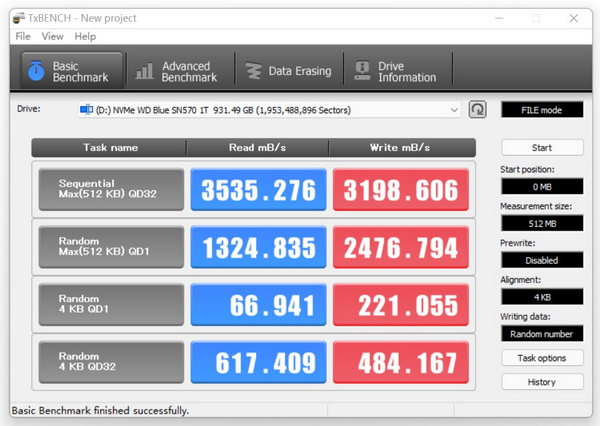Switch to the Basic Benchmark tab
600x426 pixels.
[x=72, y=71]
